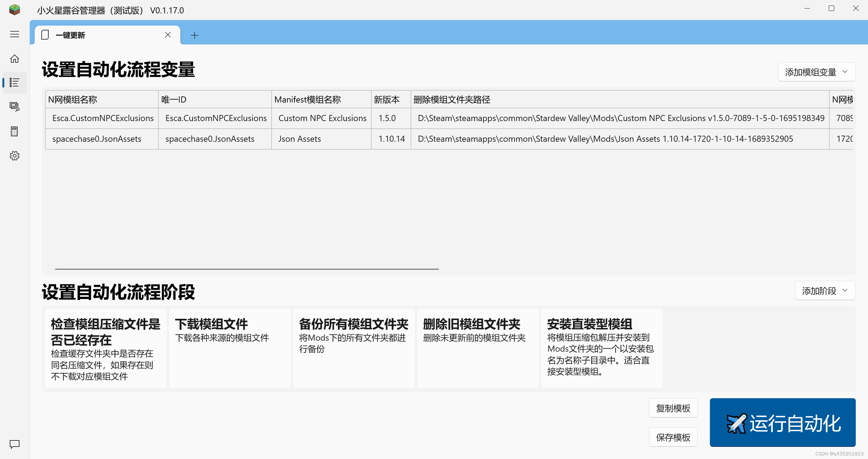Switch to the 一键更新 tab

pos(107,35)
